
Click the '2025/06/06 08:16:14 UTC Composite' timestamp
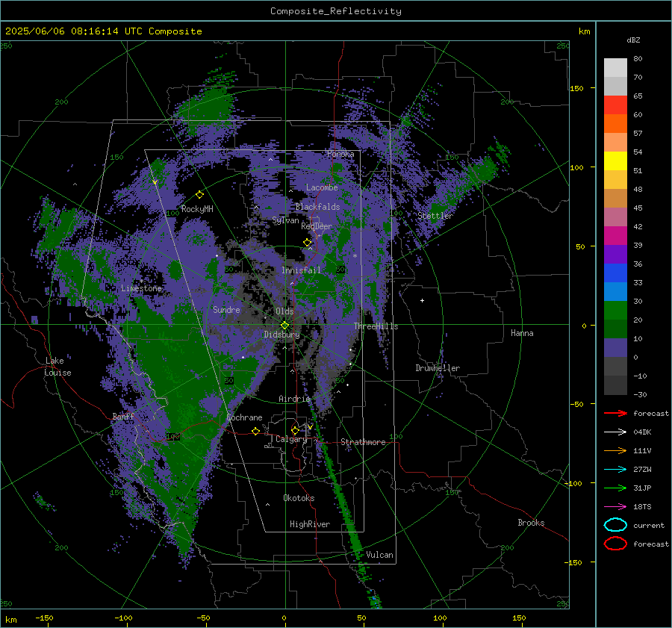103,31
